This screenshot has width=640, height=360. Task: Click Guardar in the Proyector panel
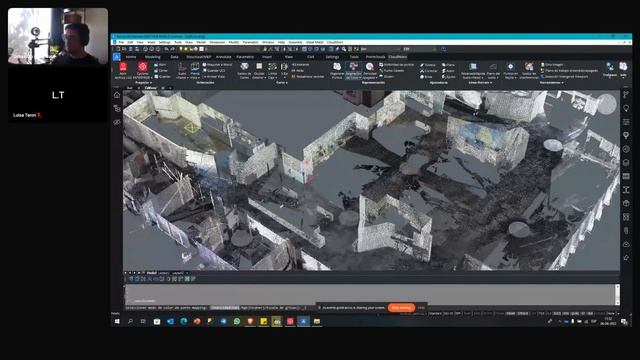point(162,77)
